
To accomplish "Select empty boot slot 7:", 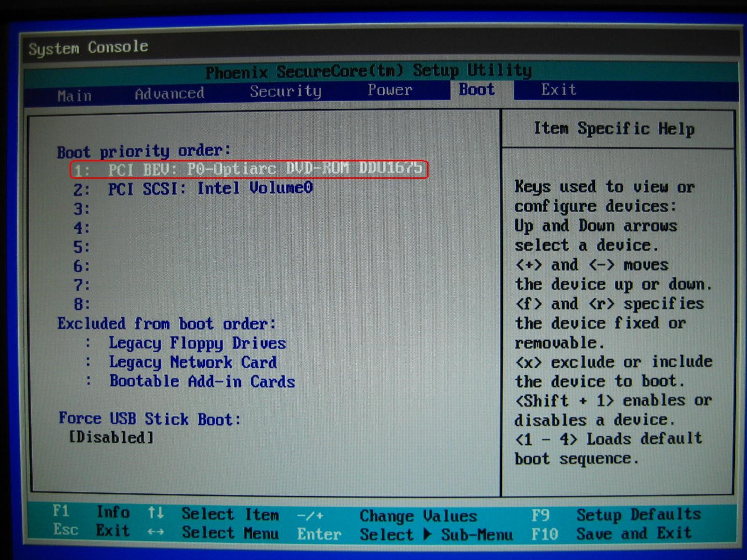I will pyautogui.click(x=82, y=285).
